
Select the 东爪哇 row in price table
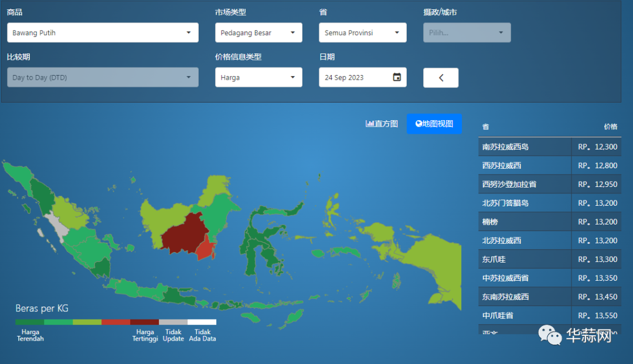coord(549,260)
